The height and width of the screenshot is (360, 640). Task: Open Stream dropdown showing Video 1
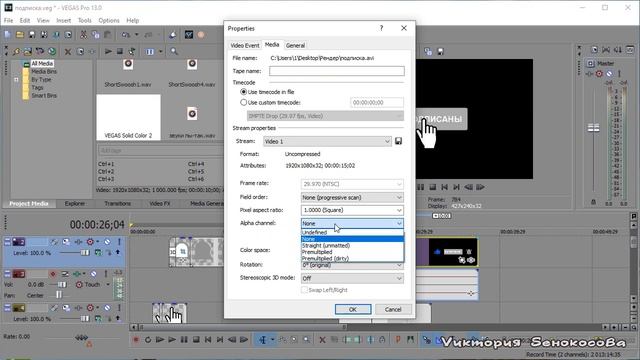(327, 141)
